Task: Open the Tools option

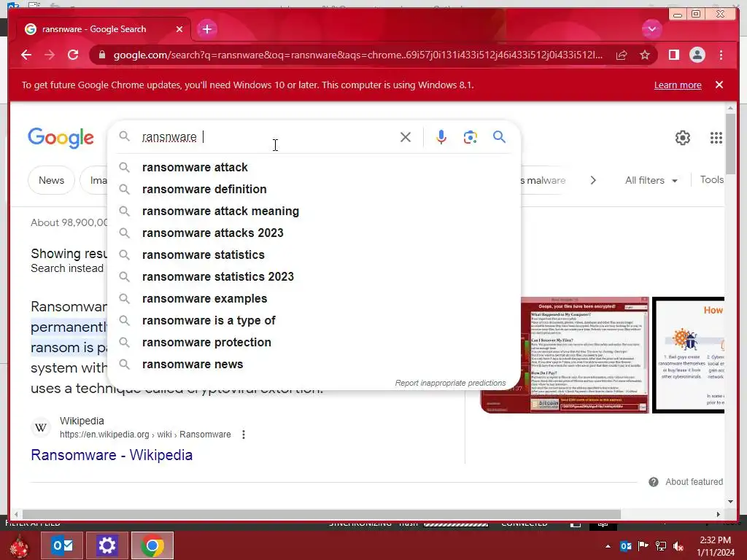Action: click(x=712, y=180)
